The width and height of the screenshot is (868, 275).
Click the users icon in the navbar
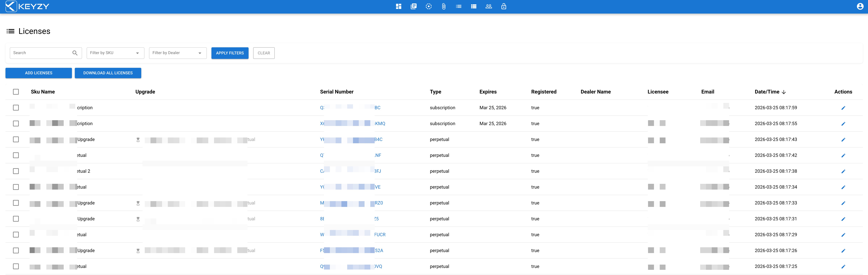click(489, 6)
